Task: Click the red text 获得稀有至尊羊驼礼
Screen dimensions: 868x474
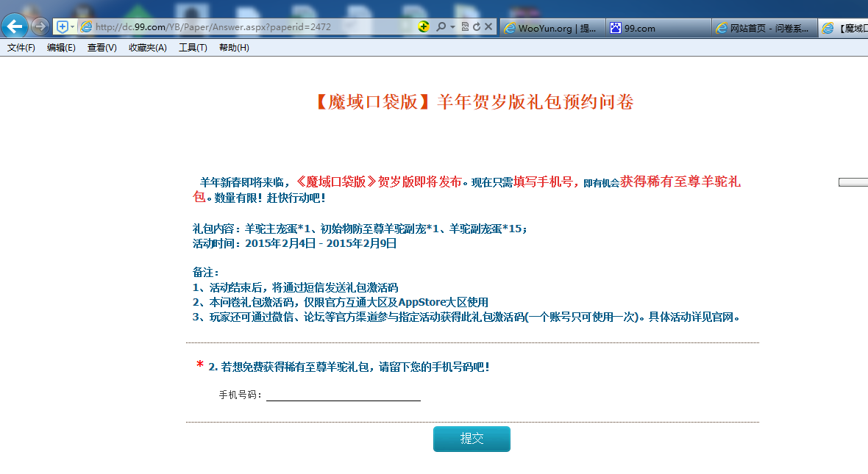Action: 680,182
